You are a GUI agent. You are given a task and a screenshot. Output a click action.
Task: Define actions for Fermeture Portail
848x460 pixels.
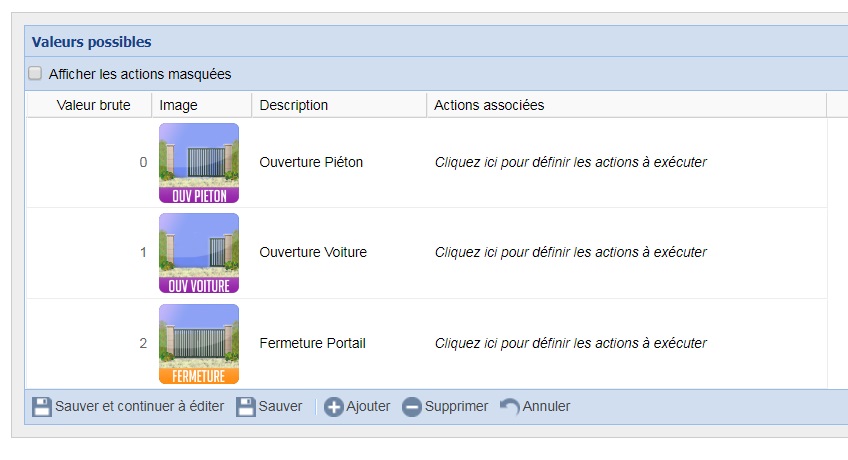tap(570, 343)
